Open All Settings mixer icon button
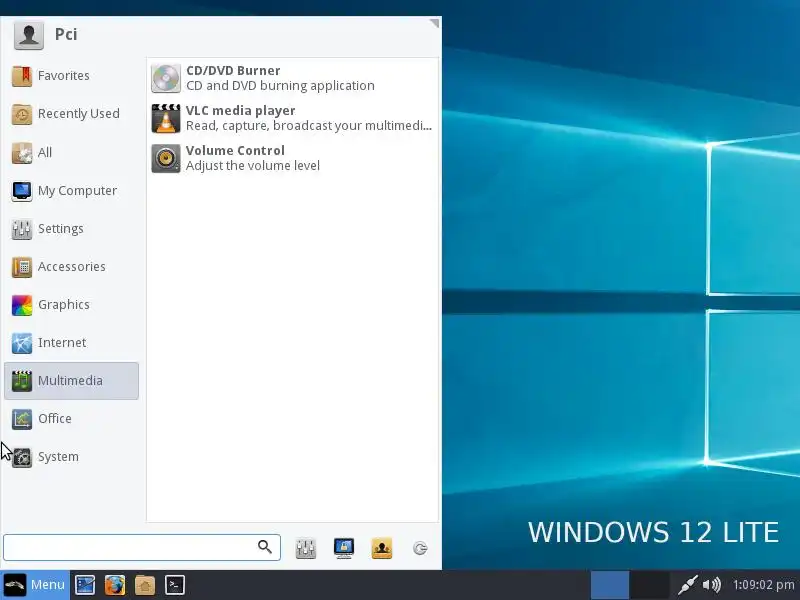This screenshot has width=800, height=600. coord(306,548)
